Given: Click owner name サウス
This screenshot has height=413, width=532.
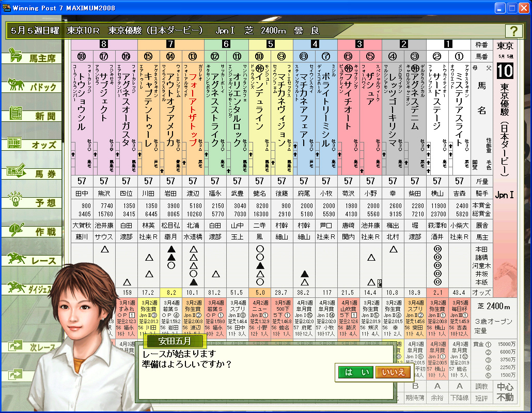Looking at the screenshot, I should [x=104, y=236].
